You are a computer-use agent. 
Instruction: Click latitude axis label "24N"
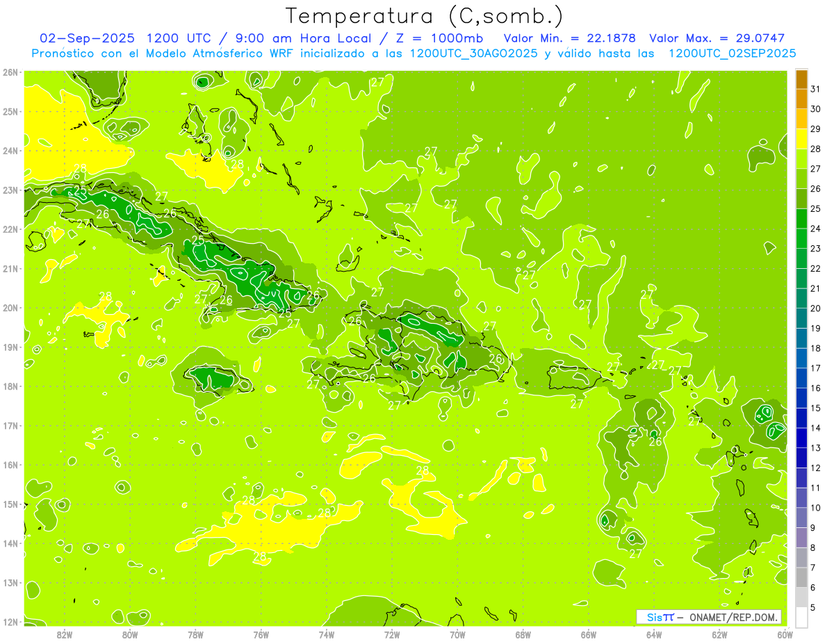coord(10,151)
